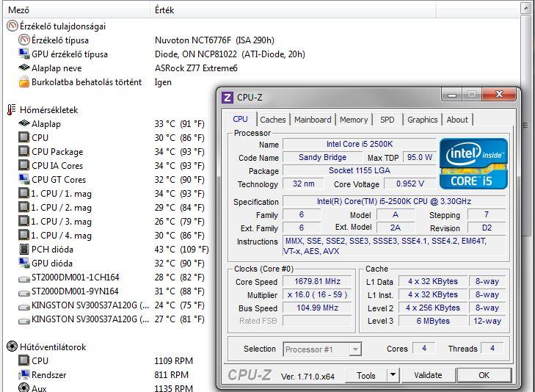Open the Graphics tab
The width and height of the screenshot is (535, 392).
423,120
